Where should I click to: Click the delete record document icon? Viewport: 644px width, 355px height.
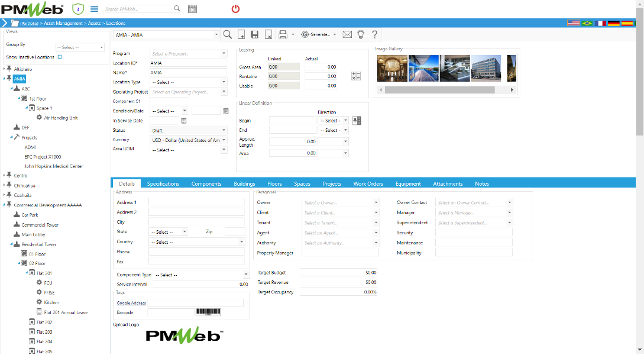[268, 34]
